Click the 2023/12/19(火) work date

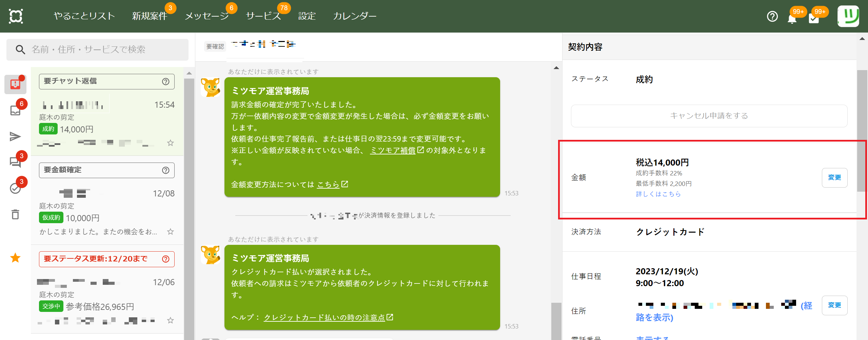click(x=667, y=272)
